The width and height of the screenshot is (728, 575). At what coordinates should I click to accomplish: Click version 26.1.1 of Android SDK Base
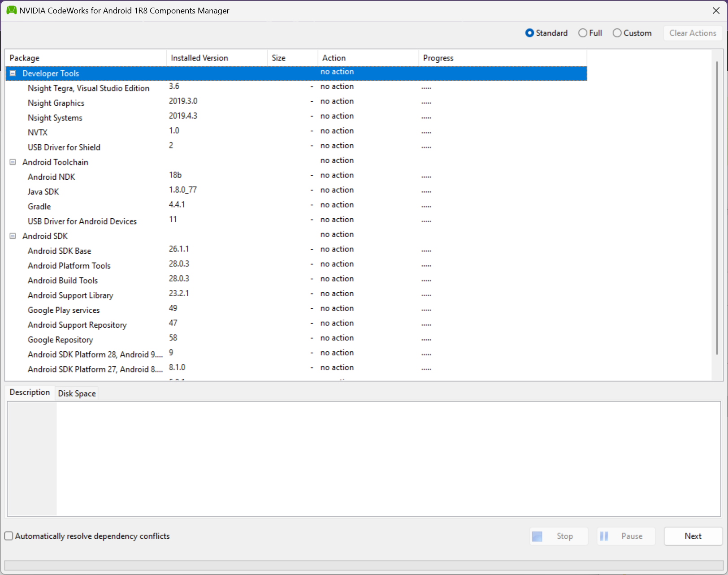tap(179, 249)
